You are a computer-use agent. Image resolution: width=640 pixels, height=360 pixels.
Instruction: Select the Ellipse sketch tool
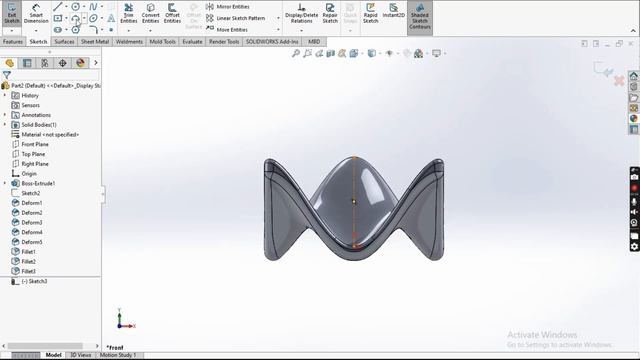point(93,18)
